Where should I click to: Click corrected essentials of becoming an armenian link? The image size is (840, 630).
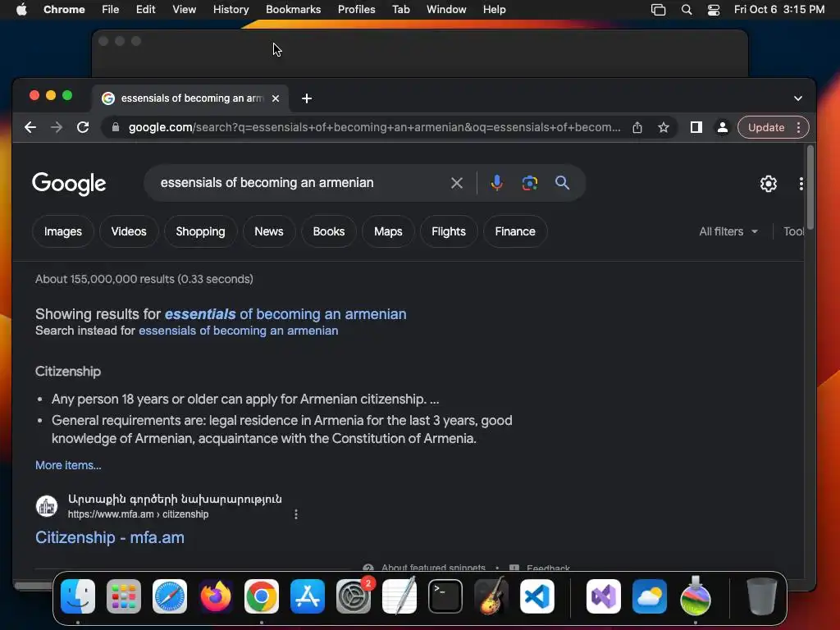click(x=285, y=314)
